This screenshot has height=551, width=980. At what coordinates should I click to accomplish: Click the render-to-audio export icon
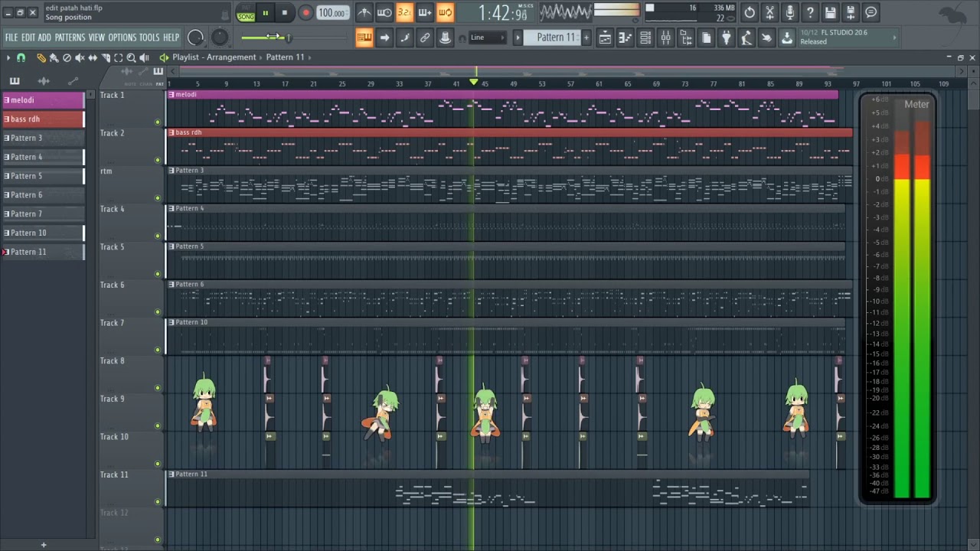pyautogui.click(x=851, y=12)
